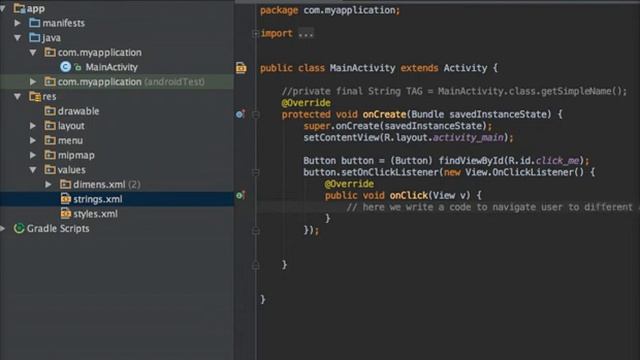640x360 pixels.
Task: Click the onCreate override gutter icon
Action: tap(240, 114)
